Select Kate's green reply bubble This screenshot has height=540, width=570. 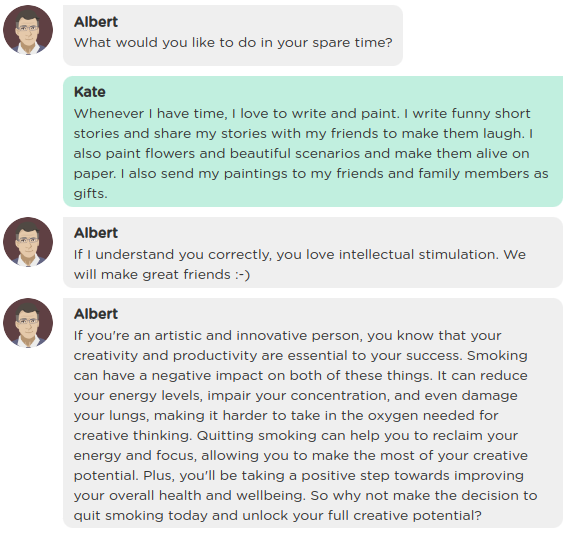pos(313,141)
